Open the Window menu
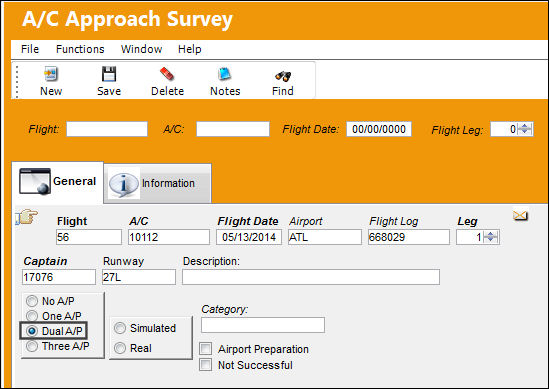Screen dimensions: 549x389 [x=141, y=49]
